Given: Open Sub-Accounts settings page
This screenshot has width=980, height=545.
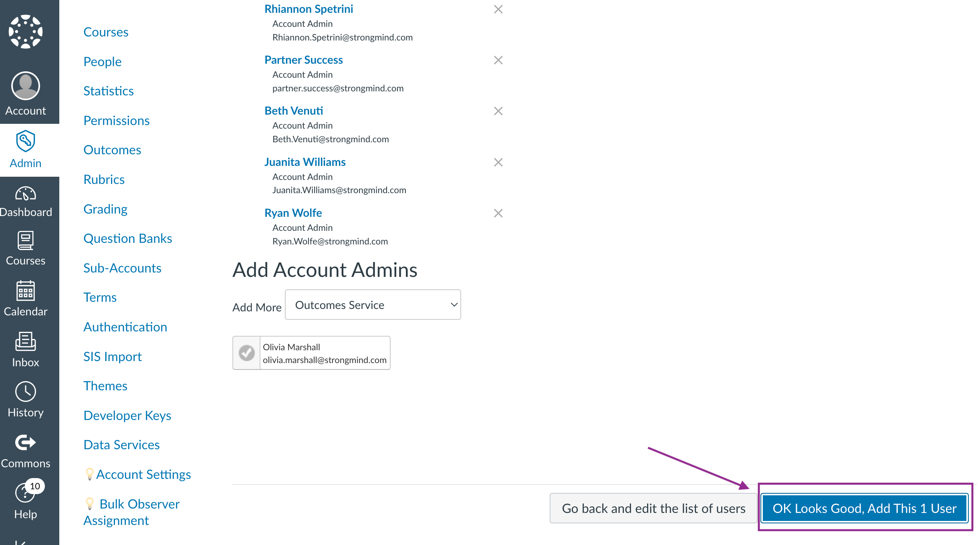Looking at the screenshot, I should [x=121, y=267].
